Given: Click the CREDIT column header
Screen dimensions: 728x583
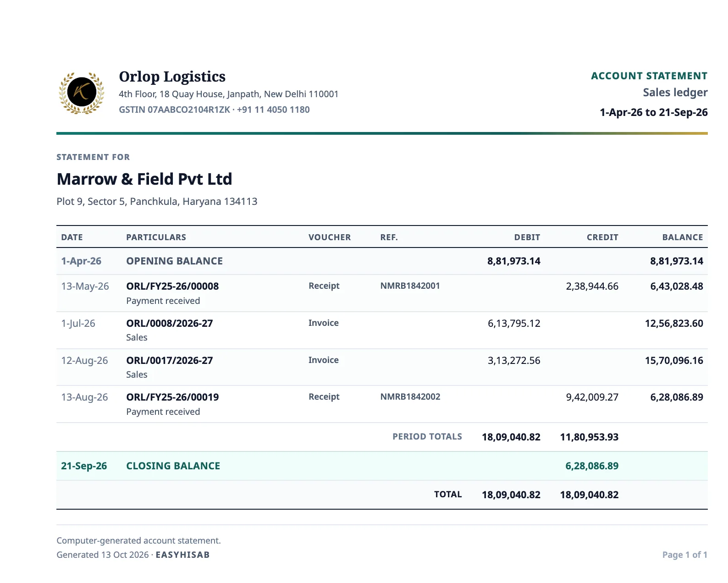Looking at the screenshot, I should pos(602,237).
